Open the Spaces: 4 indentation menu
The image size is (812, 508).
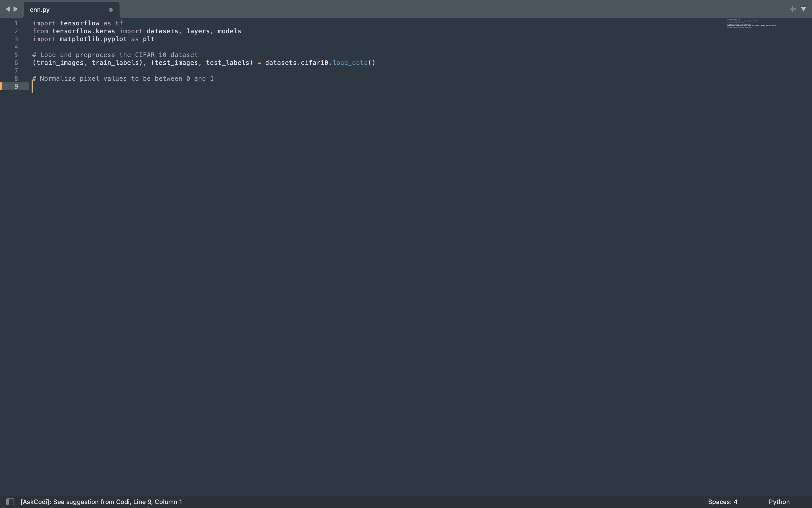[722, 502]
